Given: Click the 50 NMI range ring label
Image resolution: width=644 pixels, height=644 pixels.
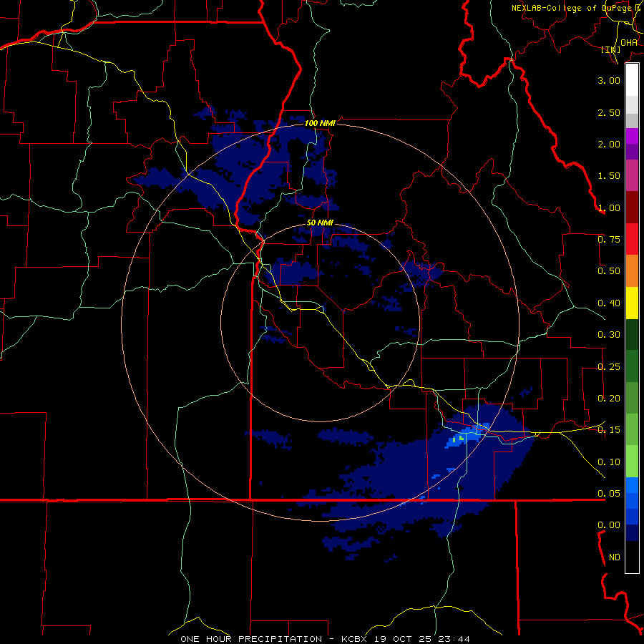Looking at the screenshot, I should point(320,223).
